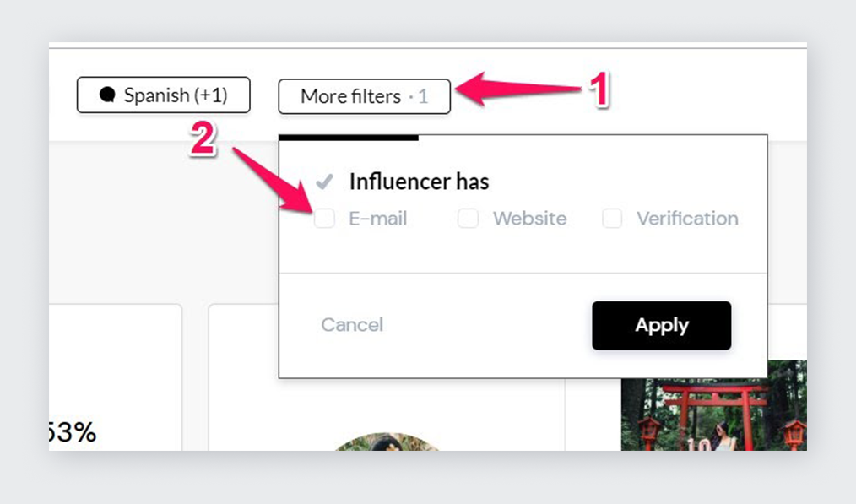
Task: Click the Cancel link
Action: (352, 325)
